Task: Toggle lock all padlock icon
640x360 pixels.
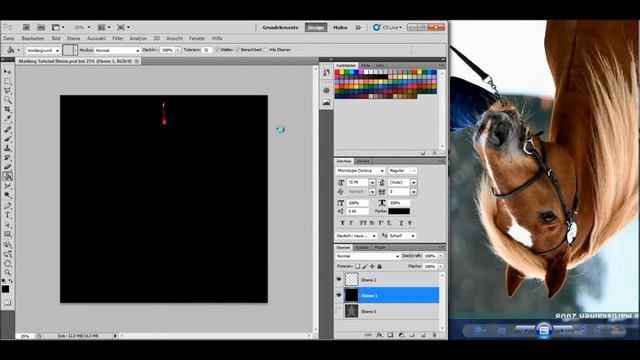Action: (380, 267)
